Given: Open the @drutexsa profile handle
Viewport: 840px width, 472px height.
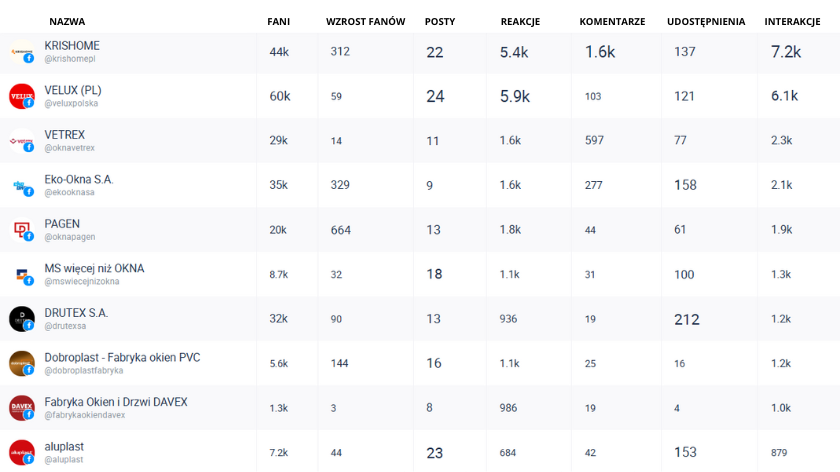Looking at the screenshot, I should pos(65,326).
